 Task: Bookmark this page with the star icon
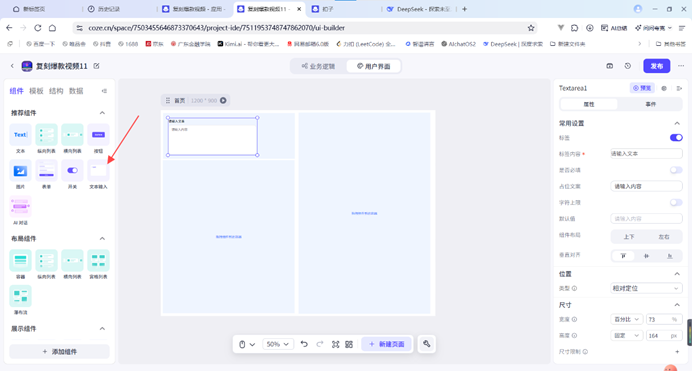(531, 28)
